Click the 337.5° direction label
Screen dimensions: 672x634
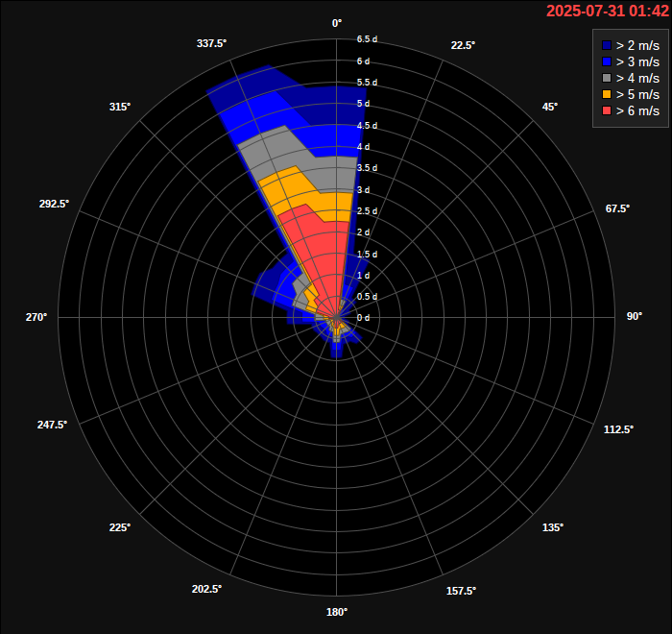pyautogui.click(x=212, y=43)
